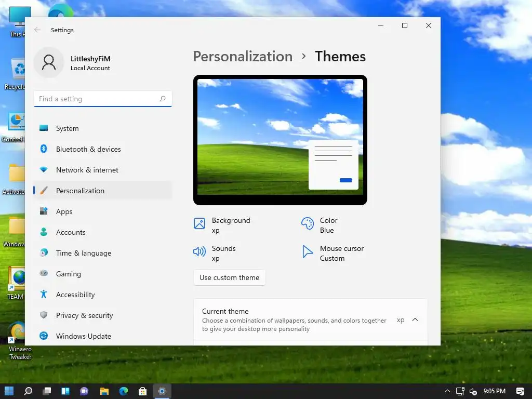
Task: Click the Windows Update sync icon
Action: [x=44, y=336]
